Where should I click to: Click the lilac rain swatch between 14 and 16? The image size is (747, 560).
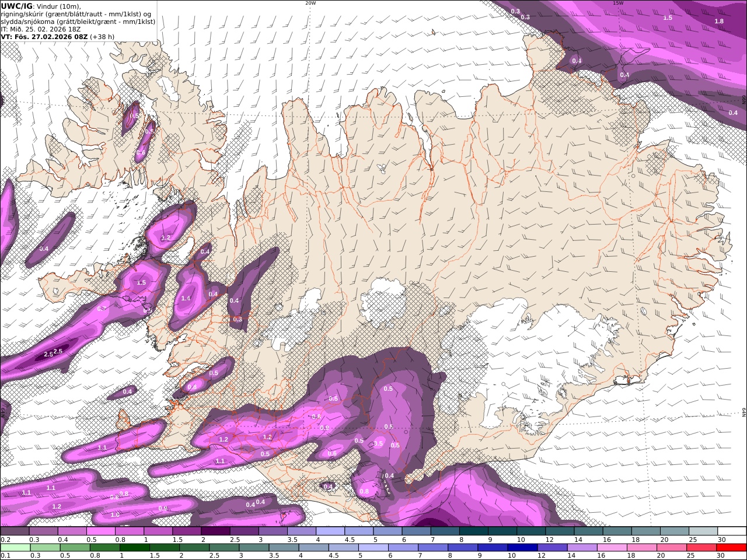(x=582, y=548)
